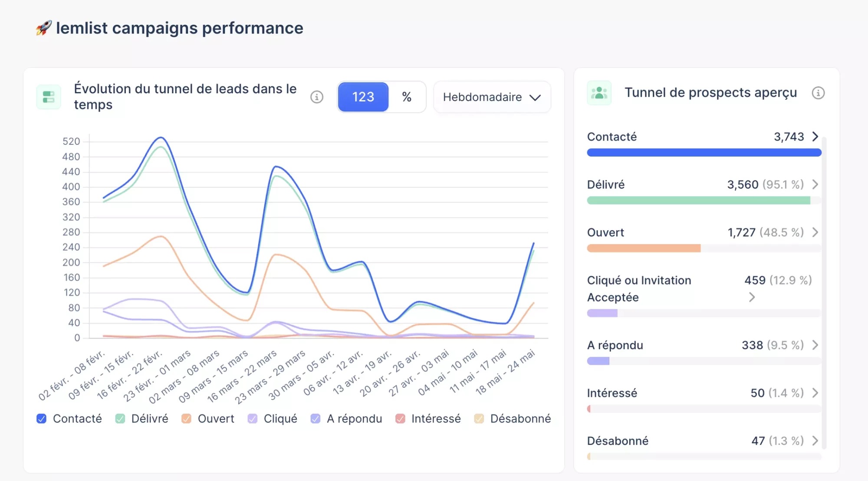
Task: Open info tooltip for leads funnel evolution
Action: pos(317,97)
